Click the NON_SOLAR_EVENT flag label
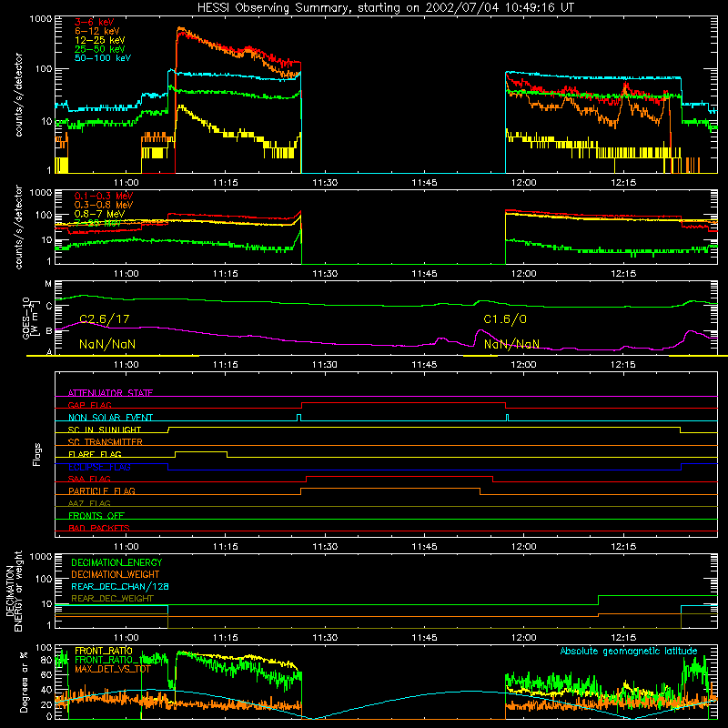Viewport: 728px width, 728px height. point(110,418)
